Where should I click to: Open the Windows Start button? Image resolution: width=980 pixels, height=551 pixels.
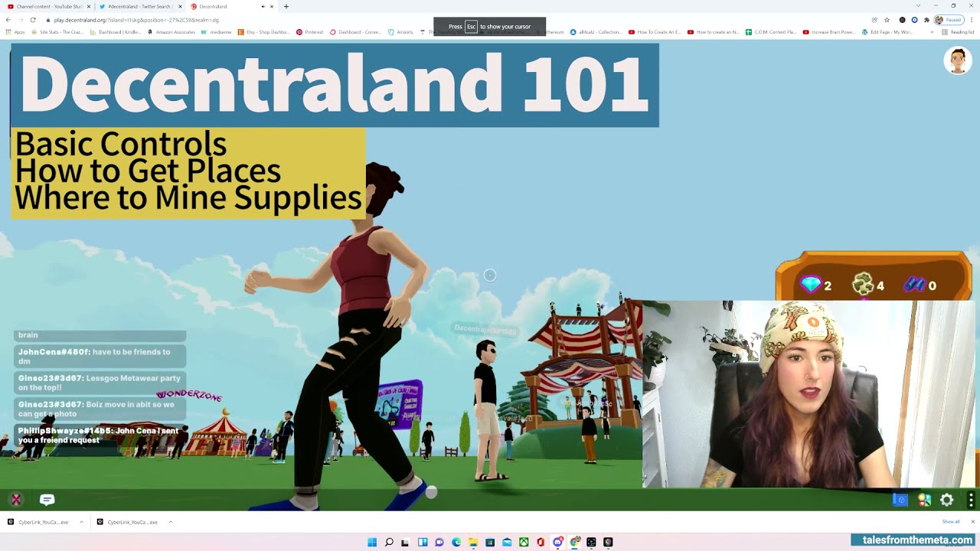click(372, 542)
